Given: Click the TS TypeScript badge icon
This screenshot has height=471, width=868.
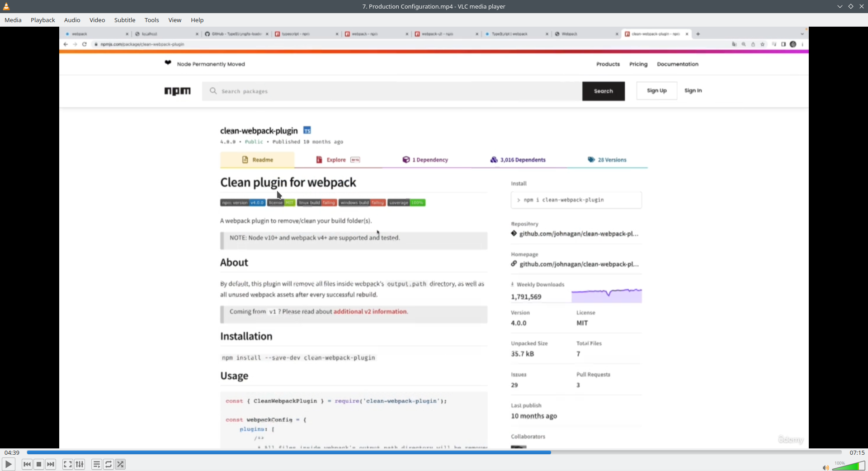Looking at the screenshot, I should pyautogui.click(x=307, y=131).
